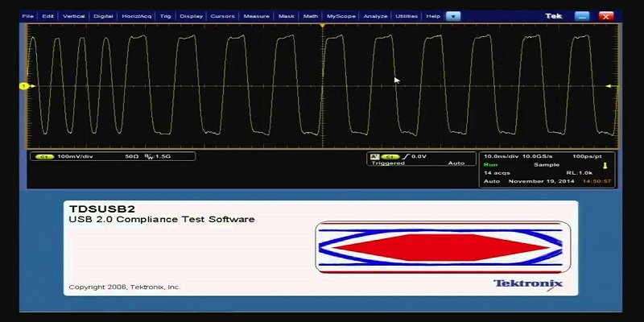Open the Digital menu
The image size is (644, 322).
point(103,16)
